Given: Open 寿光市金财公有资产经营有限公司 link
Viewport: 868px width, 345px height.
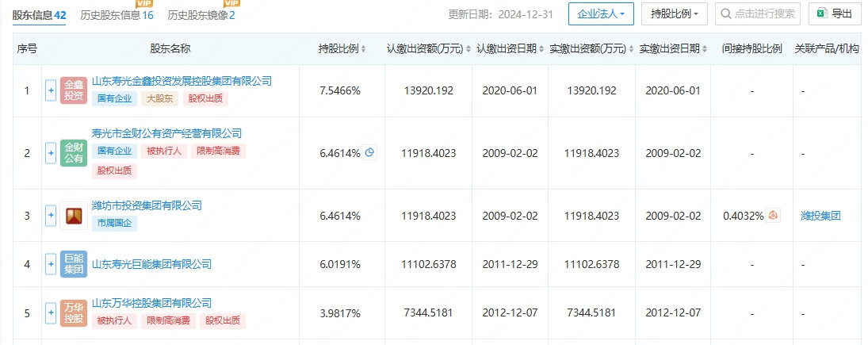Looking at the screenshot, I should point(166,133).
